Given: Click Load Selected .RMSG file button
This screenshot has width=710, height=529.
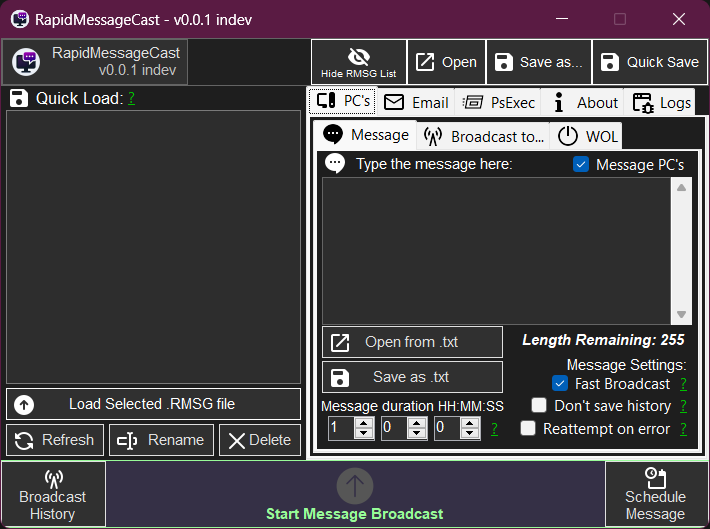Looking at the screenshot, I should point(153,404).
